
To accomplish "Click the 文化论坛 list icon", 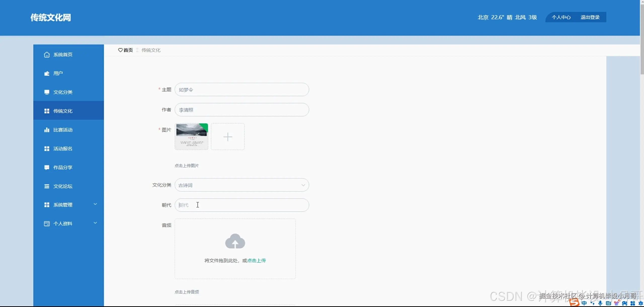I will tap(47, 186).
